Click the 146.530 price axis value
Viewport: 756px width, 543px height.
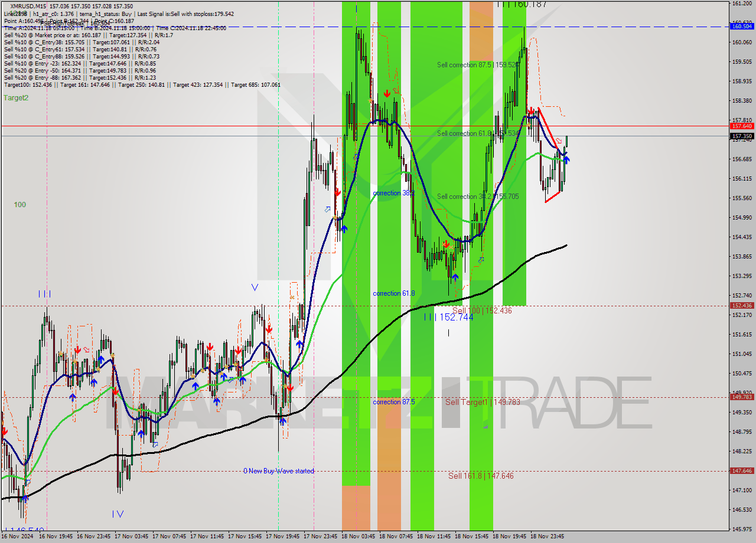click(741, 510)
